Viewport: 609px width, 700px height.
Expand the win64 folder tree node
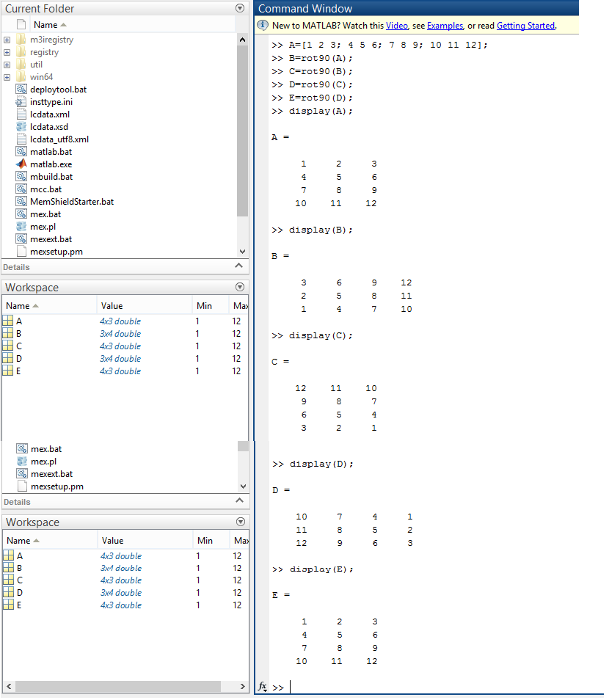pos(7,77)
